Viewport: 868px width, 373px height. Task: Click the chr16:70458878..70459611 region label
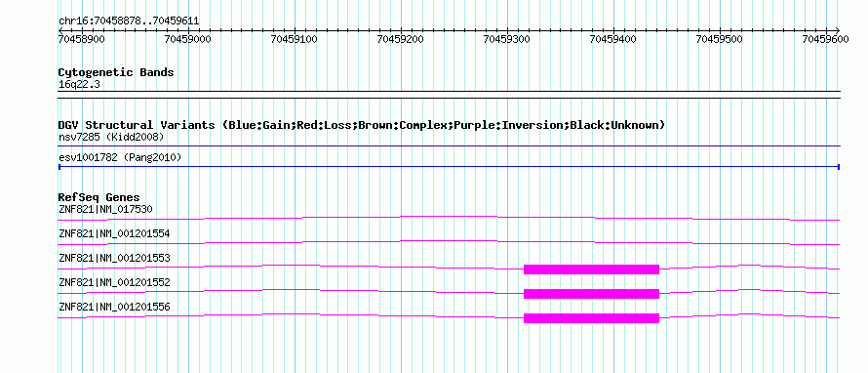pos(129,21)
